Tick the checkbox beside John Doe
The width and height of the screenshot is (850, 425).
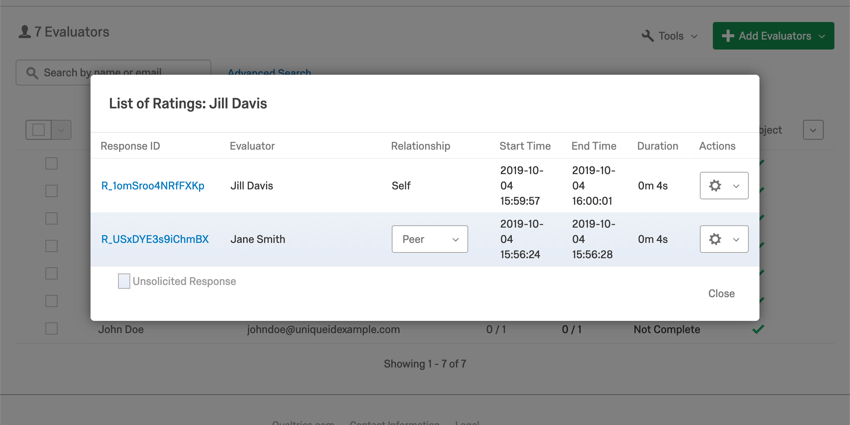click(51, 329)
